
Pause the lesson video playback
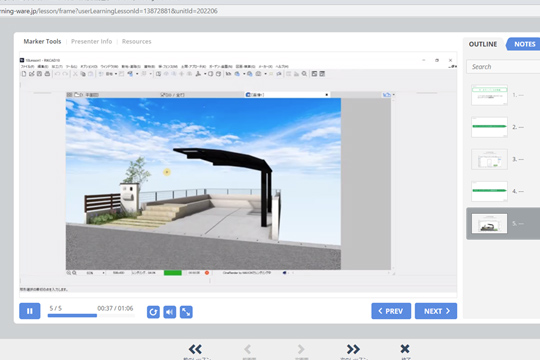(x=30, y=311)
